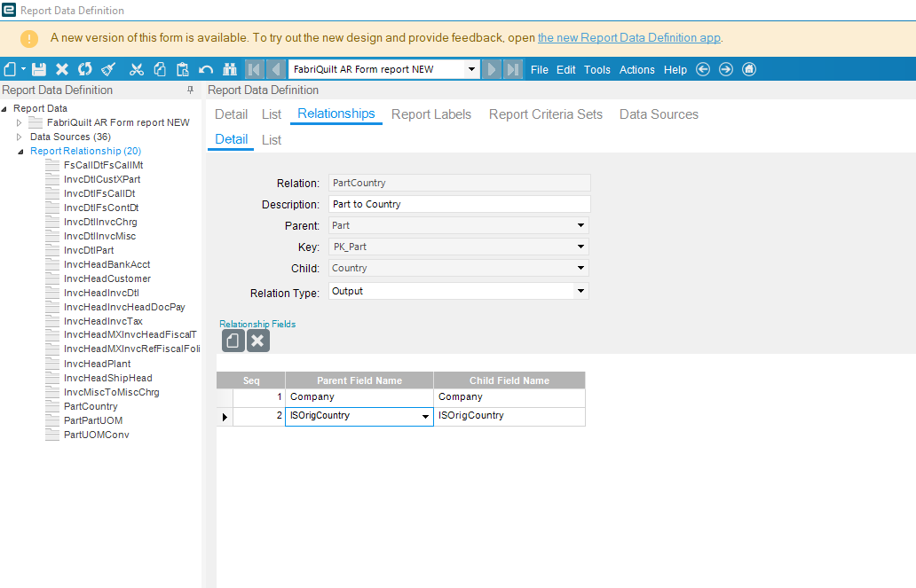This screenshot has height=588, width=916.
Task: Switch to the top-level List tab
Action: 272,114
